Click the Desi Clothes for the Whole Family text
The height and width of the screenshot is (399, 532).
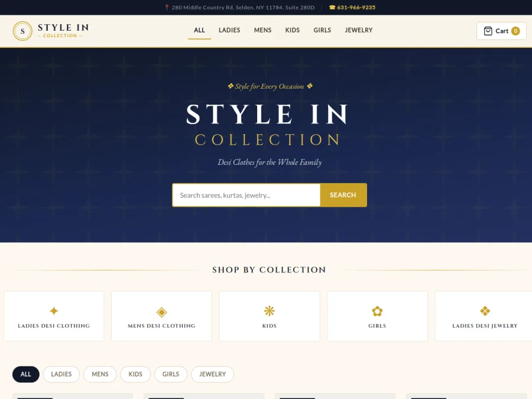coord(270,162)
